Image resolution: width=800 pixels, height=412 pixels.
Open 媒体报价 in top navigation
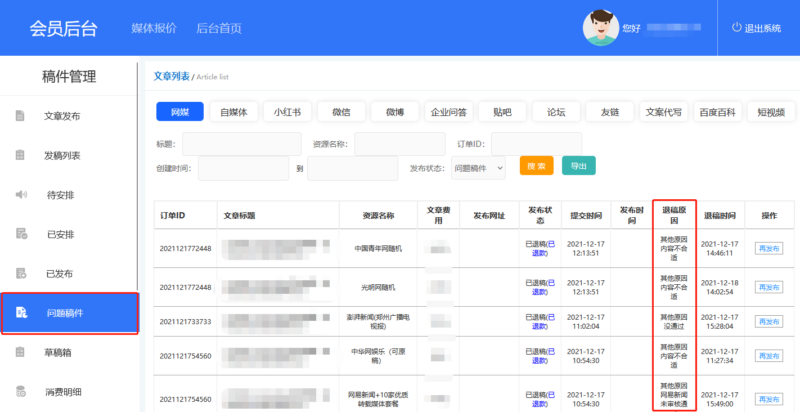(154, 28)
